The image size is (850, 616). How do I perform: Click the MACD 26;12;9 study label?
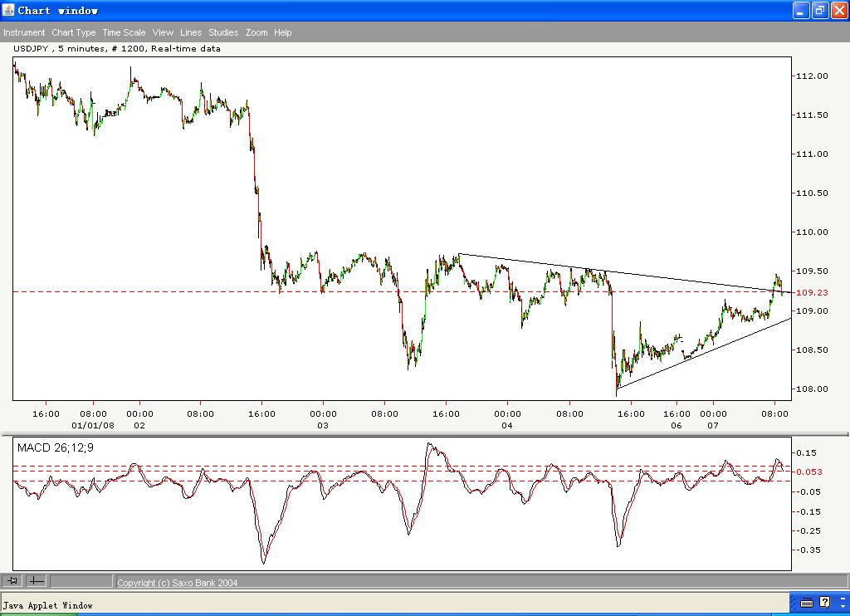56,448
